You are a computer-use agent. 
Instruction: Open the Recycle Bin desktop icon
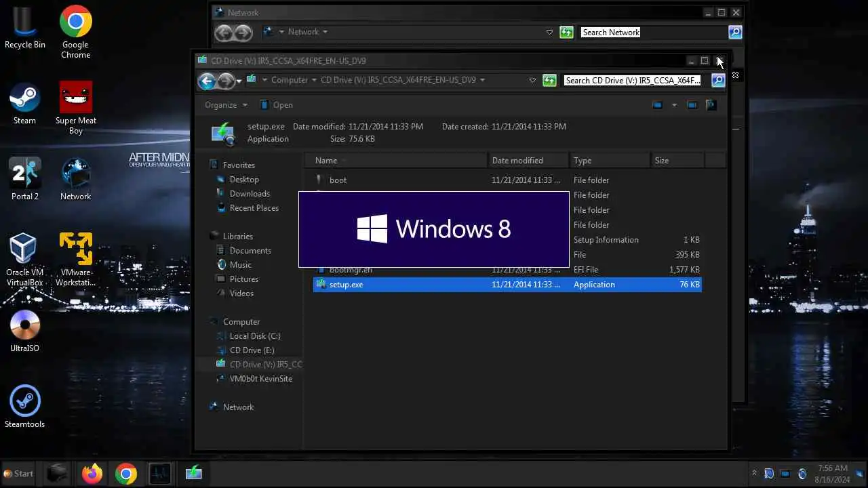click(x=25, y=28)
